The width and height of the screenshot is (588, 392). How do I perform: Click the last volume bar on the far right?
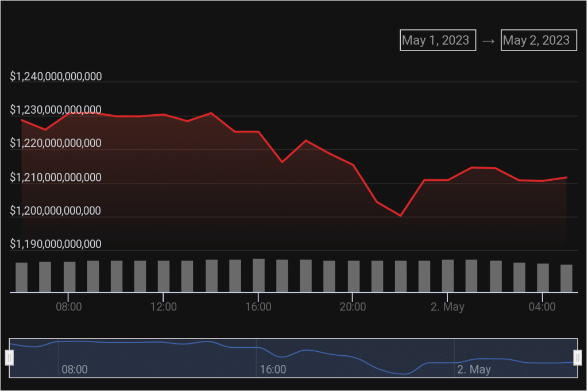(566, 278)
